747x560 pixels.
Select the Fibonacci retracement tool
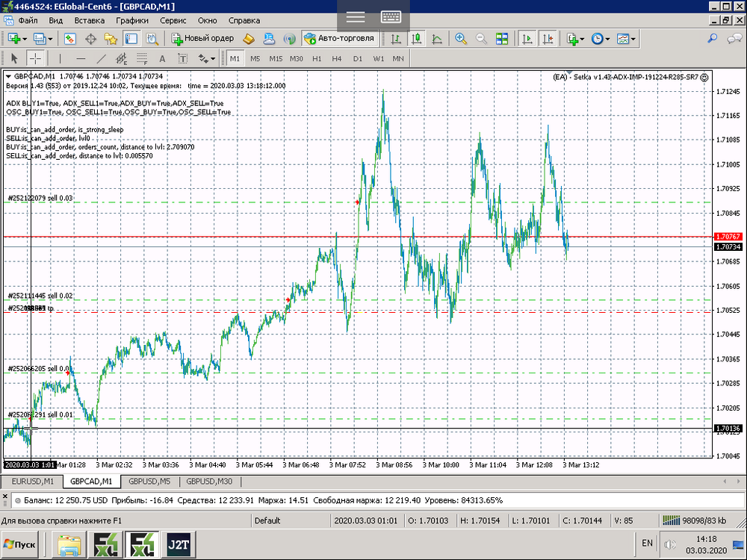pyautogui.click(x=141, y=58)
